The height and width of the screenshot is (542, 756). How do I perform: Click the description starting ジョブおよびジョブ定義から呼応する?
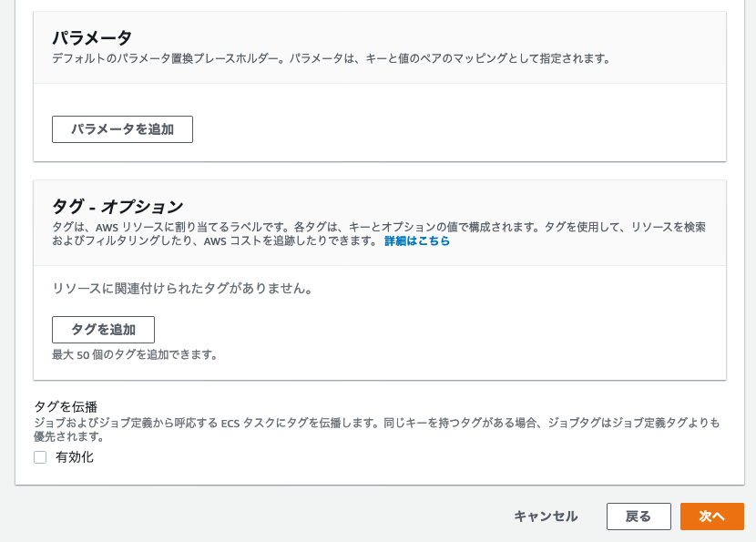376,430
